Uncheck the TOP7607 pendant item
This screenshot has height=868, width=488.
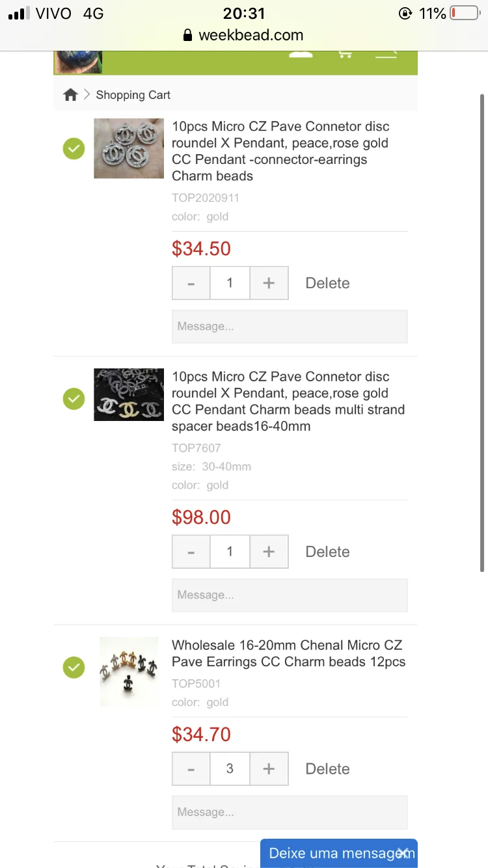tap(74, 399)
